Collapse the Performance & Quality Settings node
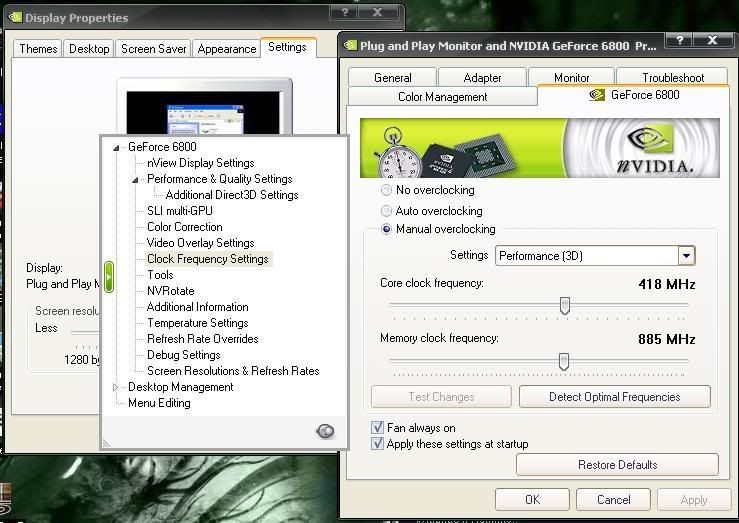Image resolution: width=739 pixels, height=523 pixels. coord(135,180)
